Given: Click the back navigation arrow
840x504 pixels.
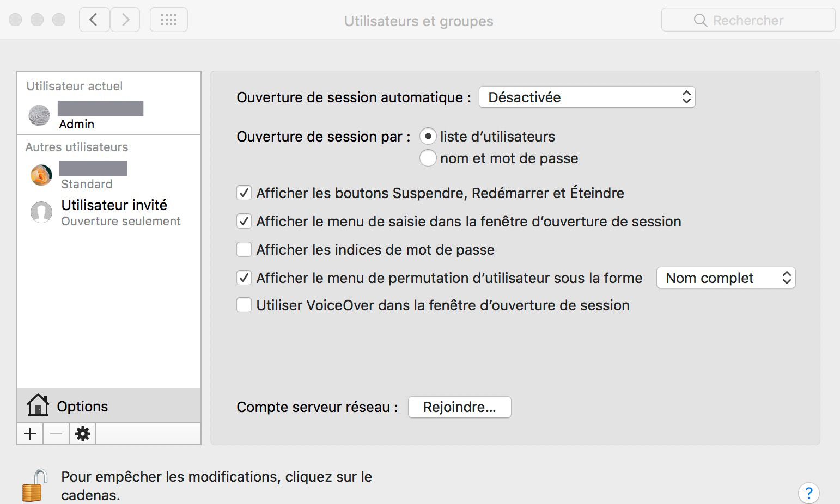Looking at the screenshot, I should (x=94, y=19).
